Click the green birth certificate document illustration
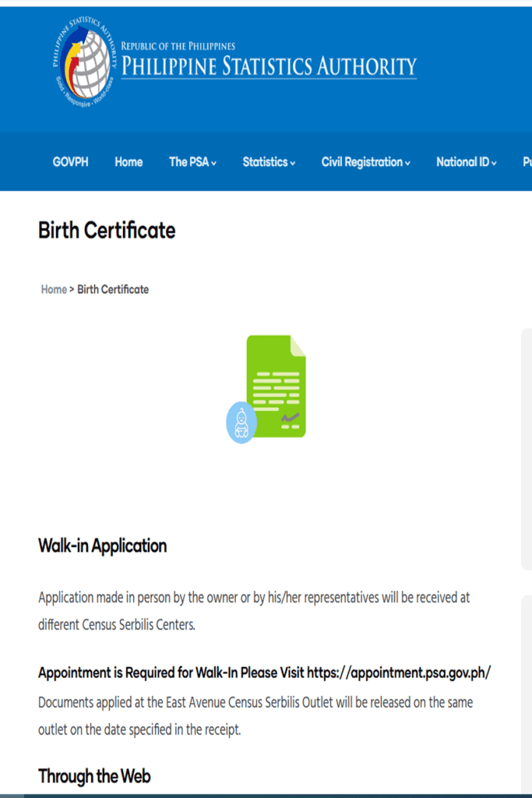 266,389
